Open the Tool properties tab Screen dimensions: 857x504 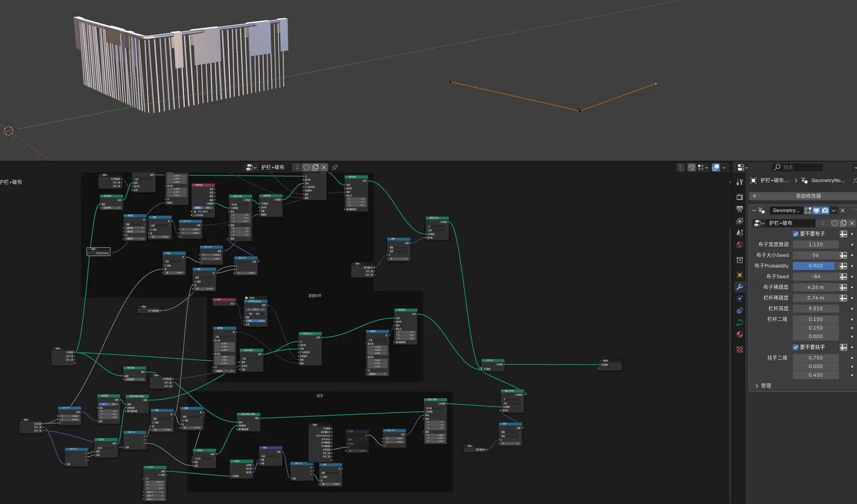tap(740, 182)
